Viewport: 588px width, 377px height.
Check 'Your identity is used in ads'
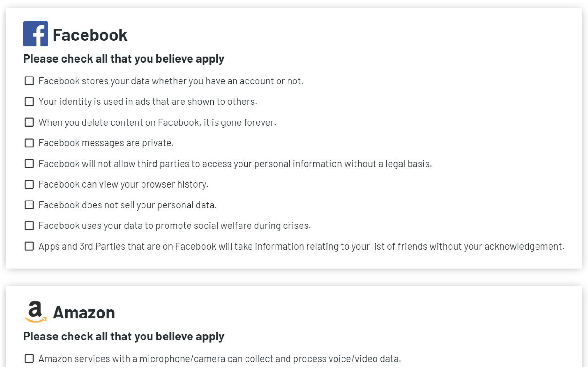pyautogui.click(x=29, y=101)
